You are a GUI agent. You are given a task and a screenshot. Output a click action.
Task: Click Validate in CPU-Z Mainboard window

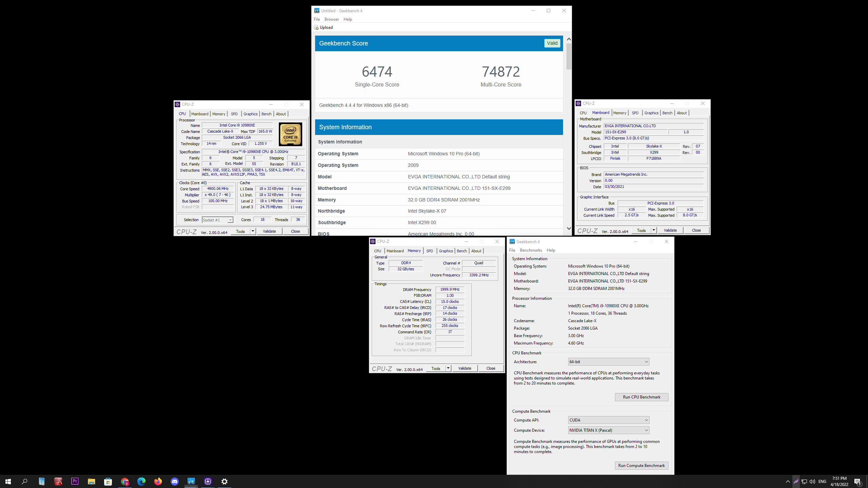point(670,230)
